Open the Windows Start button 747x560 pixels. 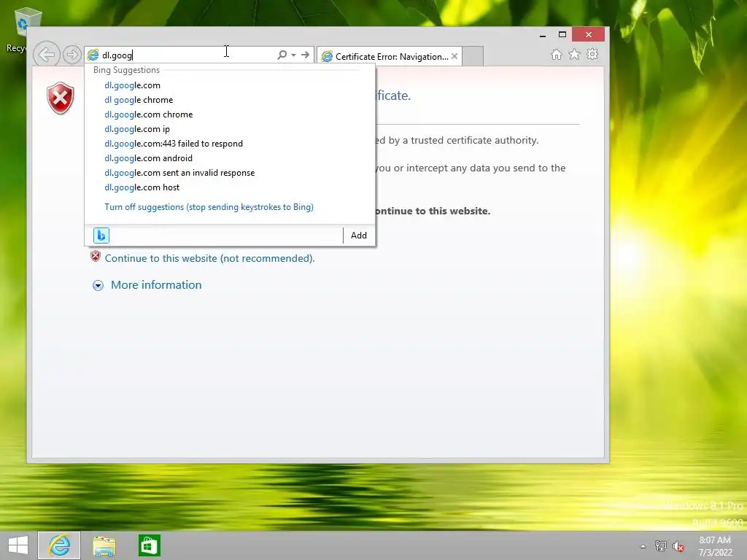tap(18, 545)
